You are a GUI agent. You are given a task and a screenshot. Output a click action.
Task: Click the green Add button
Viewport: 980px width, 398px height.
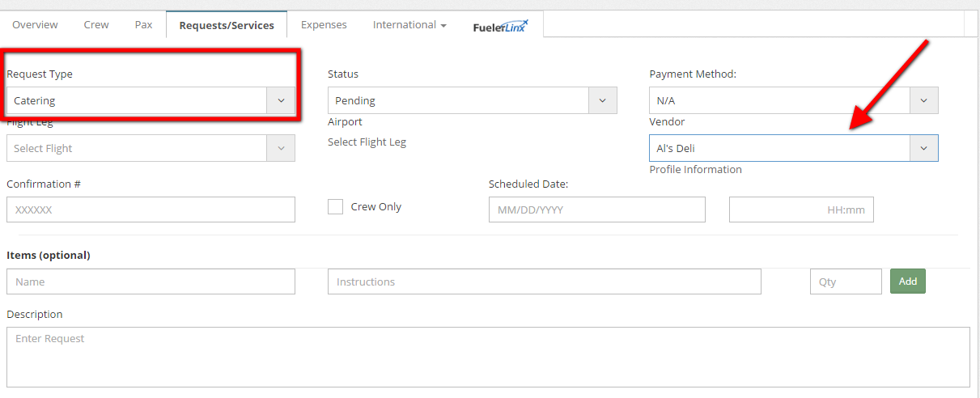pos(908,282)
